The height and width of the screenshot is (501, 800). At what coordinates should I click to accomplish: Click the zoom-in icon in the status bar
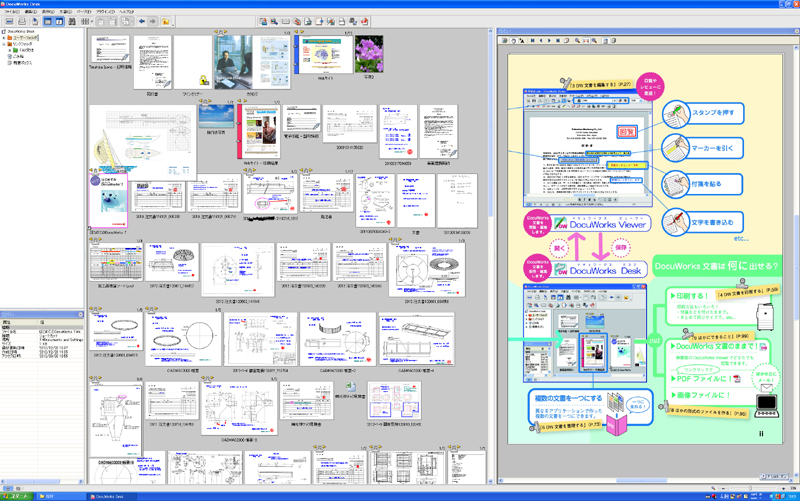click(784, 488)
